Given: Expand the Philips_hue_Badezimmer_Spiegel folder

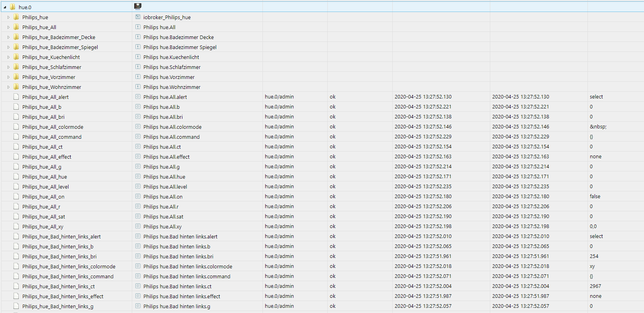Looking at the screenshot, I should point(8,47).
